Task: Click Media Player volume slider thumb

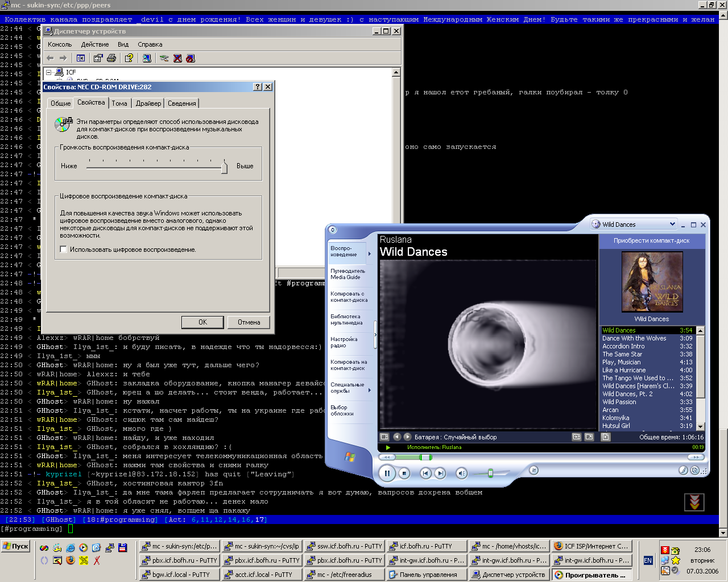Action: [x=490, y=473]
